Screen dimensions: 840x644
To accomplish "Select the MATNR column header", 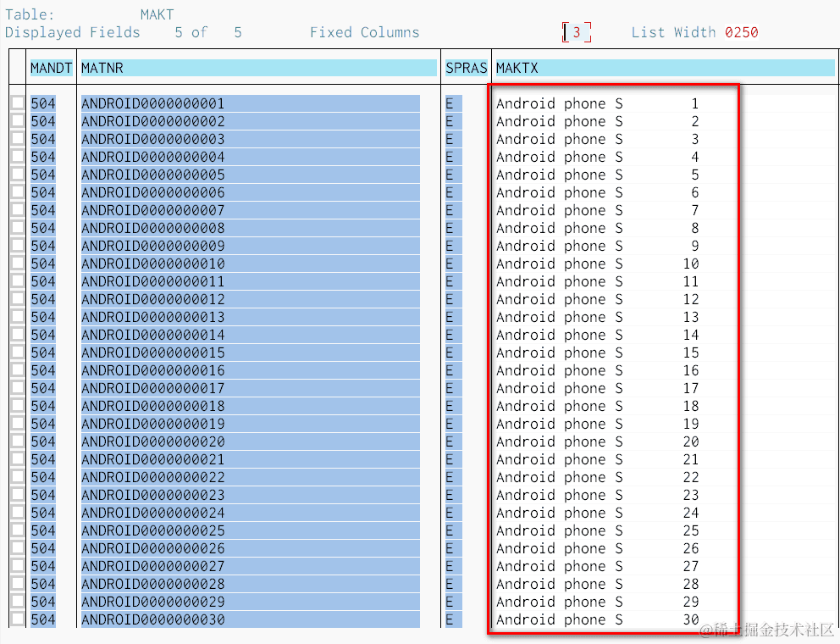I will tap(259, 68).
